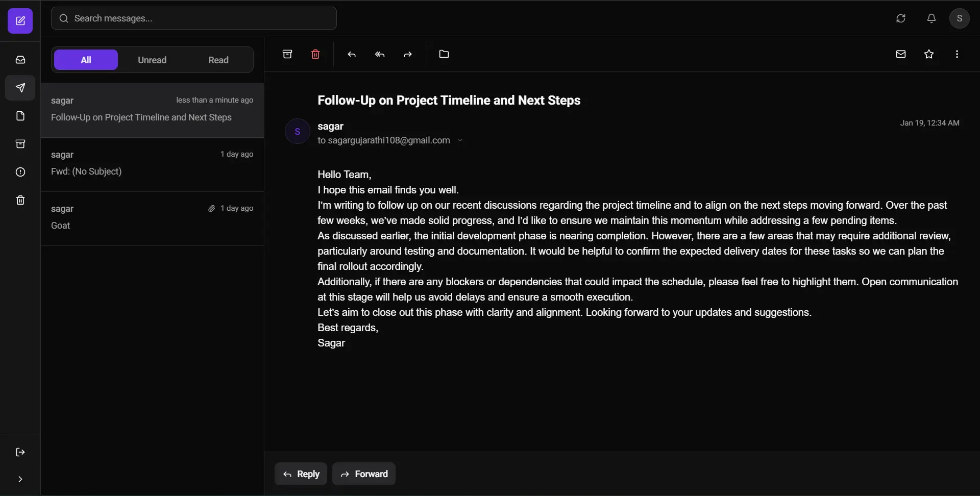
Task: Star this email
Action: coord(929,54)
